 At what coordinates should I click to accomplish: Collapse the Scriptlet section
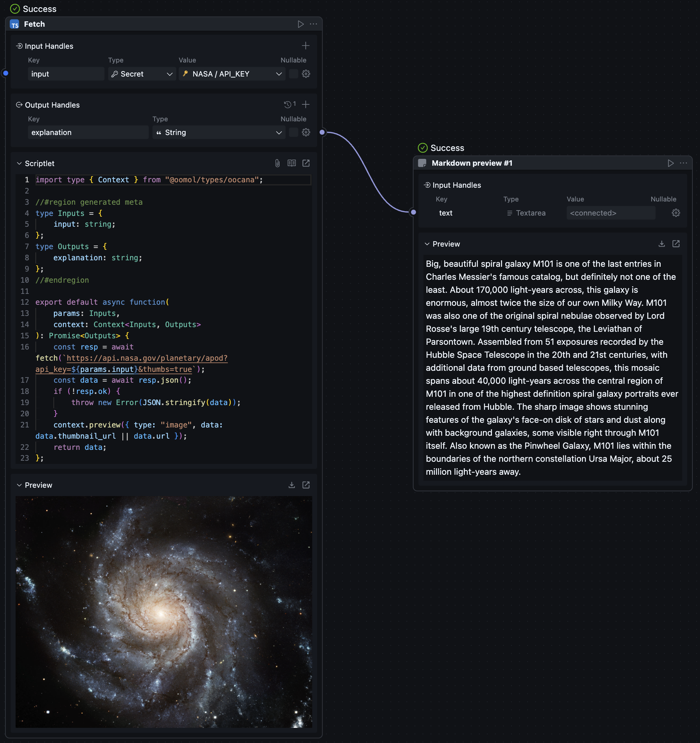pos(20,163)
